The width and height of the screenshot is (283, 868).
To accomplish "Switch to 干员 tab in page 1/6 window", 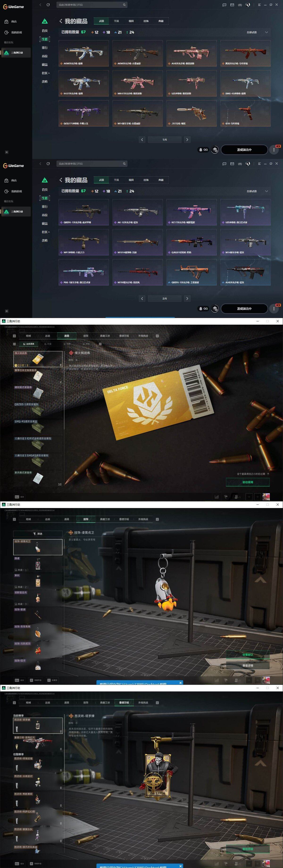I will tap(116, 21).
